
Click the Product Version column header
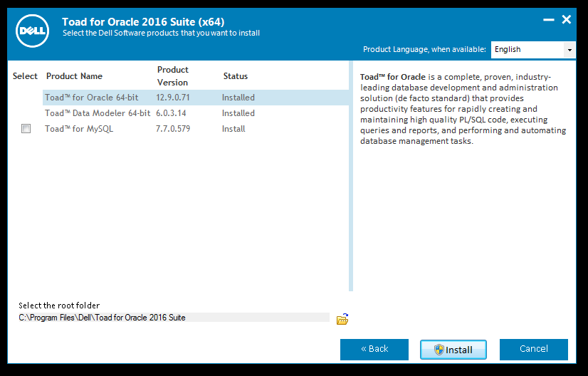coord(173,76)
